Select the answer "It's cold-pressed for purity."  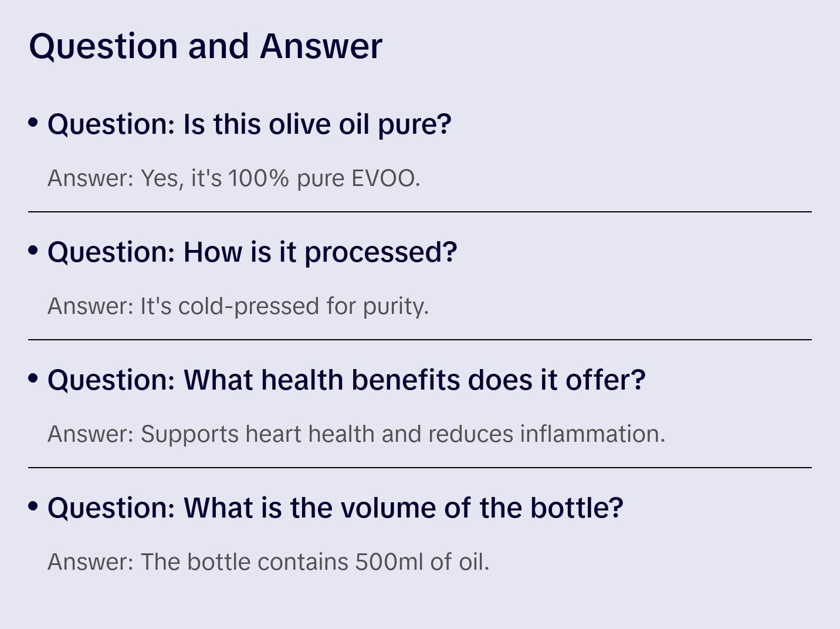(238, 306)
